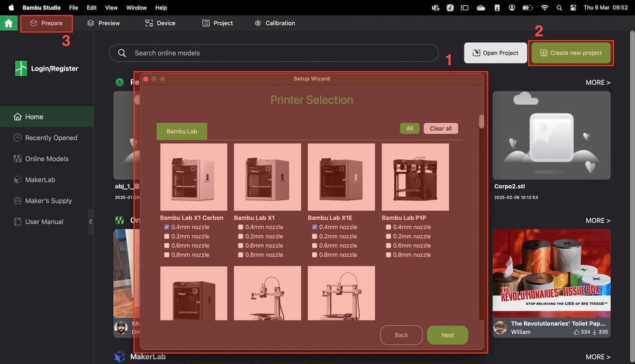Expand MORE for recent files section
Image resolution: width=635 pixels, height=364 pixels.
(x=597, y=83)
